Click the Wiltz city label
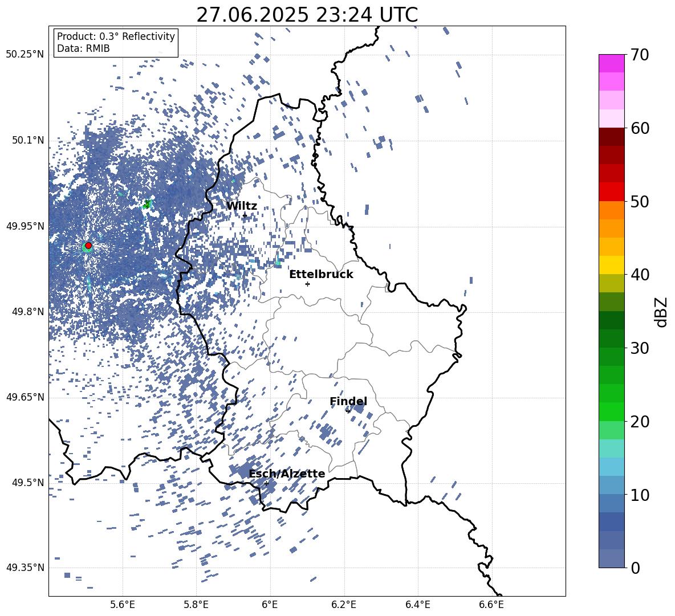Viewport: 675px width, 616px height. pyautogui.click(x=242, y=206)
